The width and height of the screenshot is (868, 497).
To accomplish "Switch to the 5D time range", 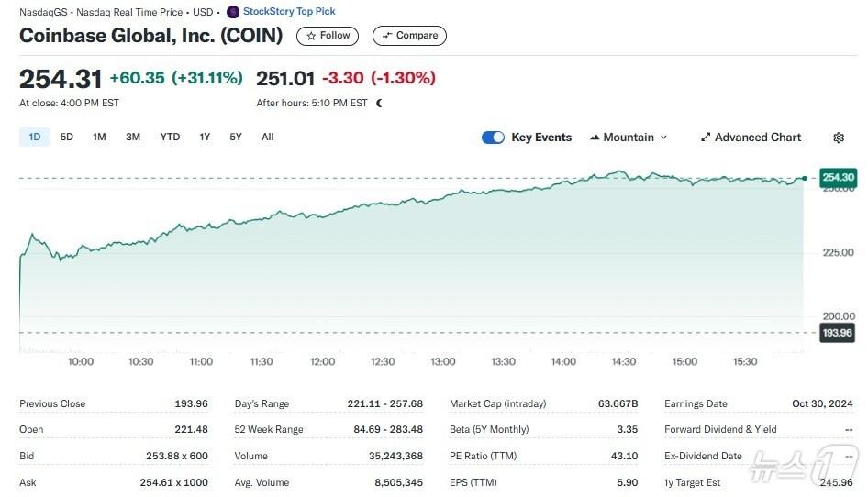I will click(x=67, y=138).
